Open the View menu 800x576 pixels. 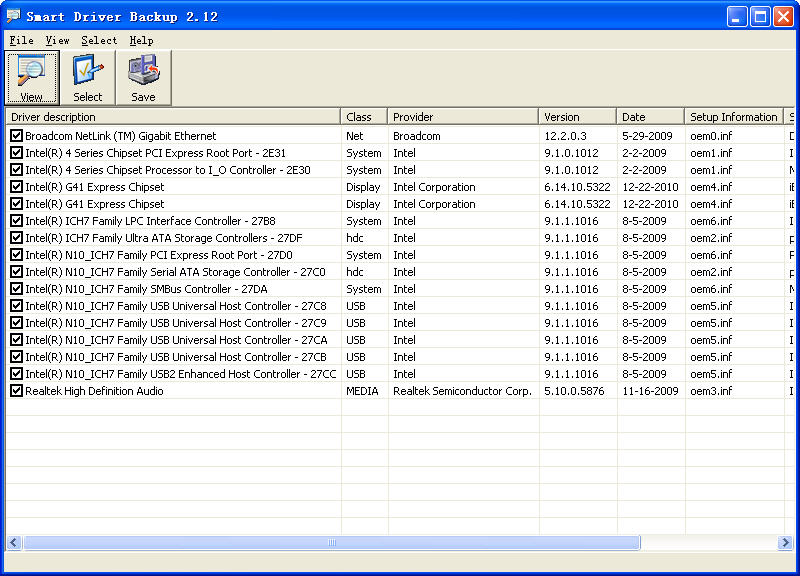(x=57, y=40)
